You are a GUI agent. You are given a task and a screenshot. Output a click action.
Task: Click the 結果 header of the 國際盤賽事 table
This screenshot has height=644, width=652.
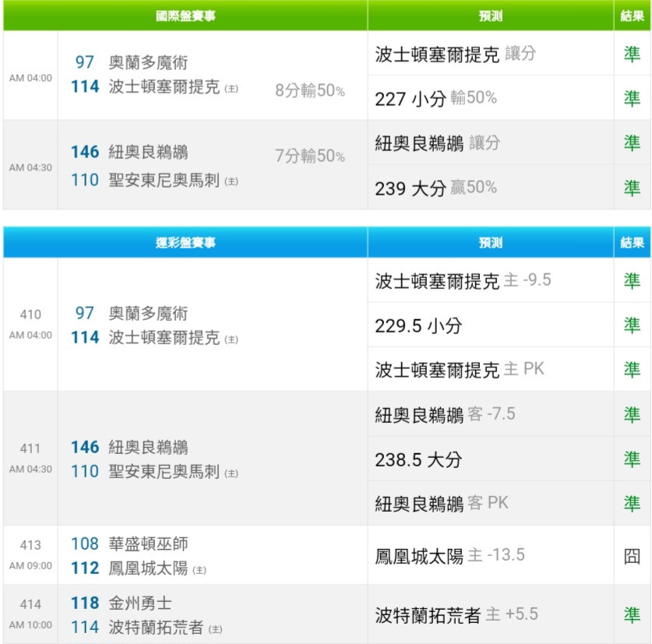pos(632,16)
